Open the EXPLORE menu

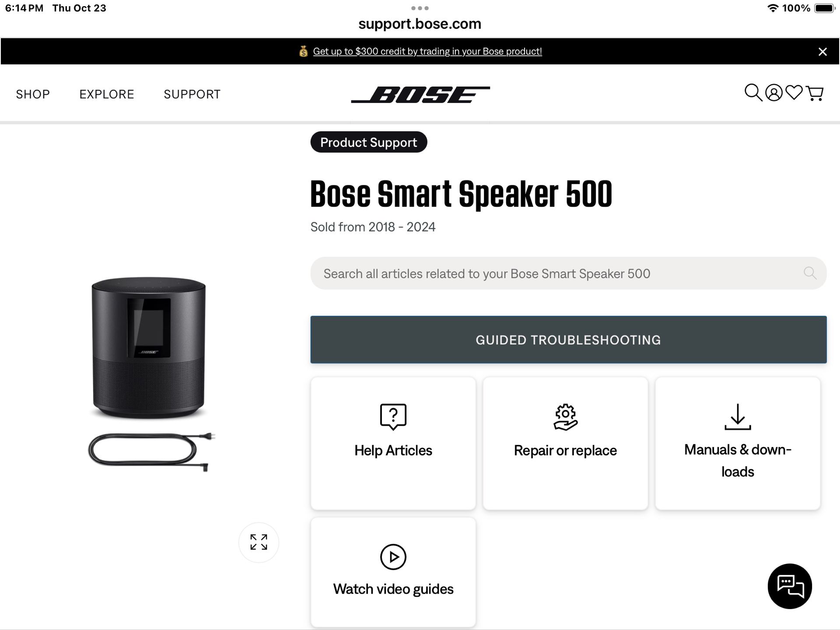[x=106, y=94]
